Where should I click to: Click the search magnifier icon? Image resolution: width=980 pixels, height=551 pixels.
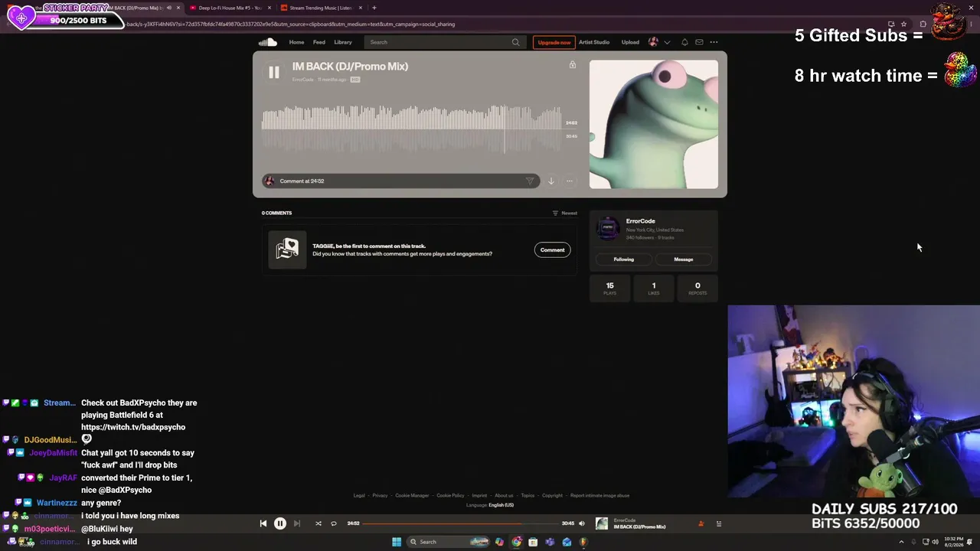click(x=516, y=42)
